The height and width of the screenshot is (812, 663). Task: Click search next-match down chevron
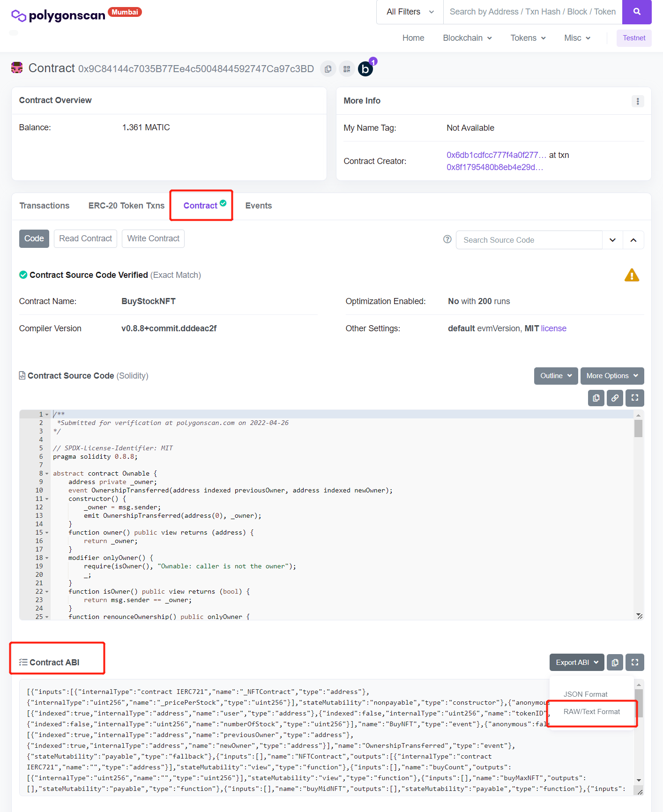click(x=612, y=240)
